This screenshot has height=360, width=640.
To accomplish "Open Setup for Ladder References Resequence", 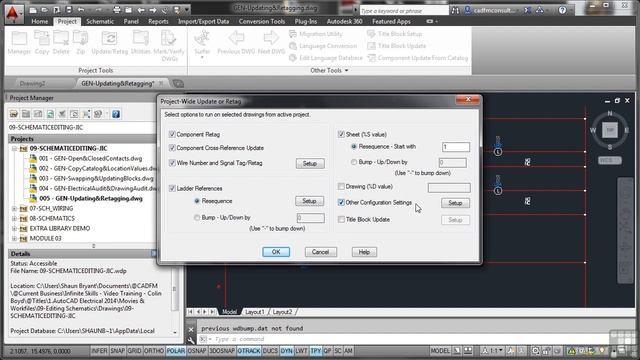I will pos(309,201).
